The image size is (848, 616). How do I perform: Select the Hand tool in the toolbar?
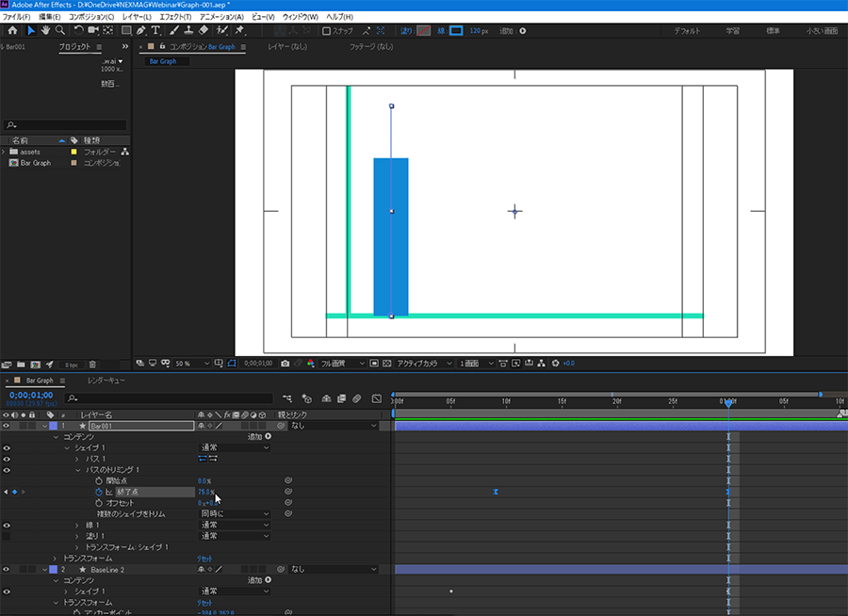tap(44, 30)
